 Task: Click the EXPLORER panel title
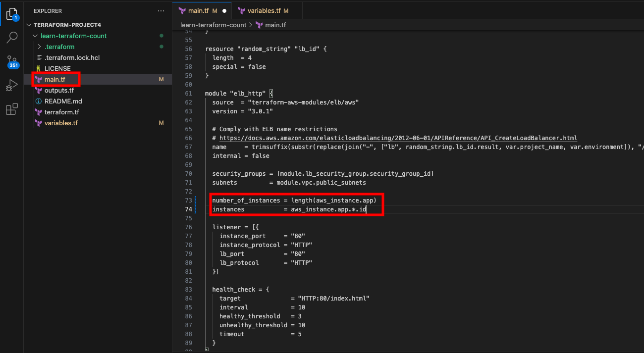coord(48,10)
